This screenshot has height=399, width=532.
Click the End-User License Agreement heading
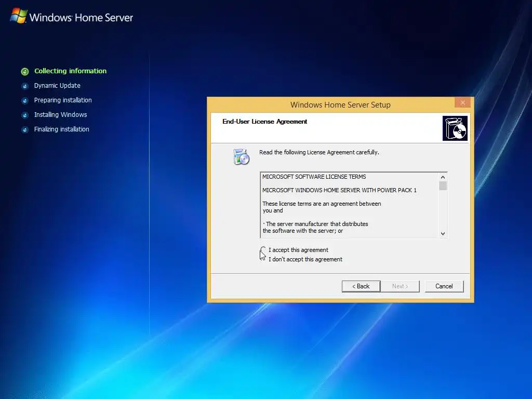pos(264,122)
